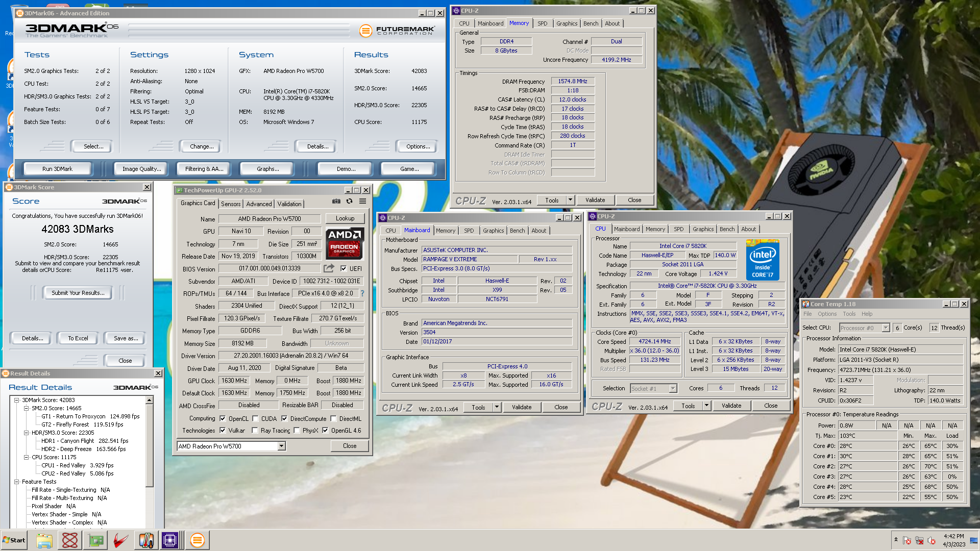The image size is (980, 551).
Task: Click the red atom orbit taskbar icon
Action: tap(70, 540)
